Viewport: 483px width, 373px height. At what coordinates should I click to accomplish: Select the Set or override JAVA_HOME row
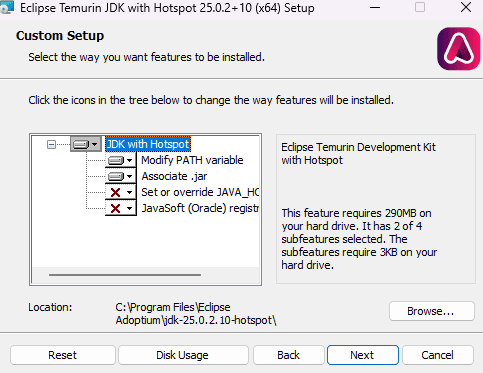click(200, 192)
